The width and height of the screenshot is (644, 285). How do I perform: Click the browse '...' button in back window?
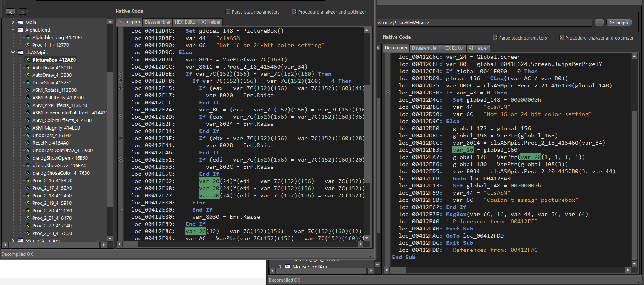click(x=599, y=23)
